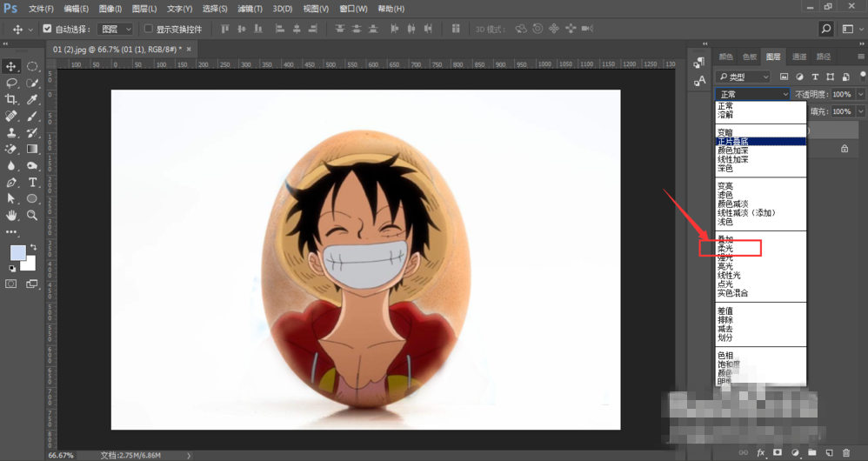Screen dimensions: 868x461
Task: Activate the Zoom tool in toolbox
Action: coord(33,215)
